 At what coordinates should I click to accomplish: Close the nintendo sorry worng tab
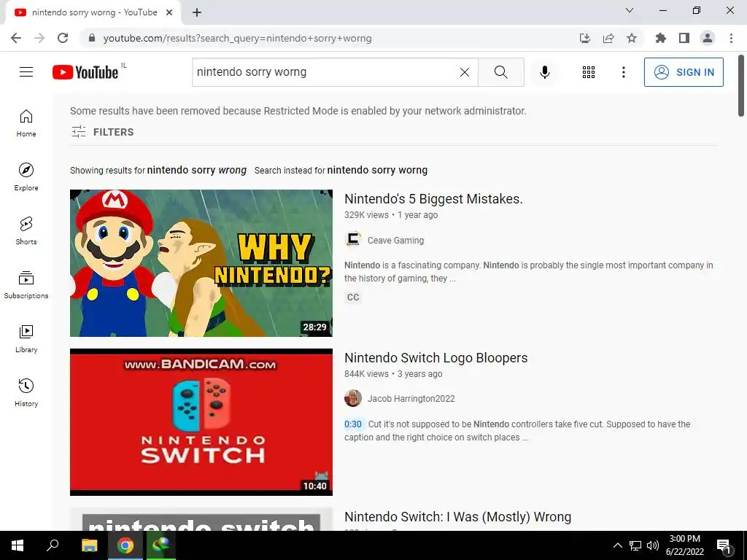(169, 12)
